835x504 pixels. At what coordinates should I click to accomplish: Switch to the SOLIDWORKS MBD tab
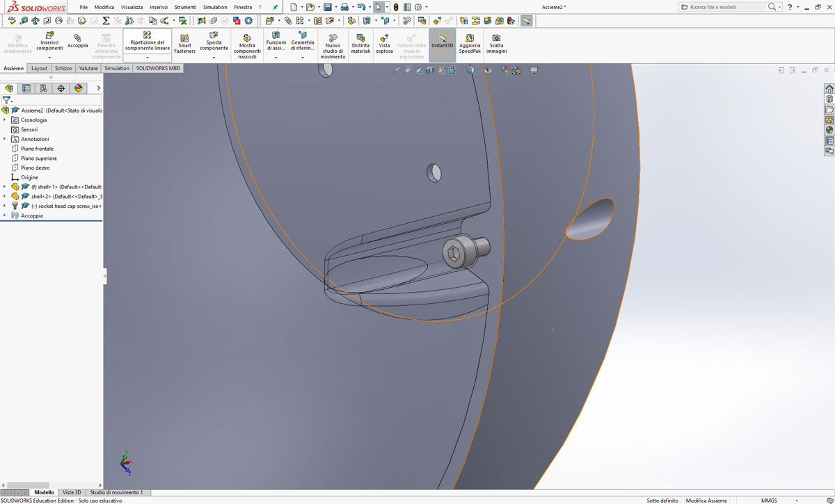coord(158,68)
